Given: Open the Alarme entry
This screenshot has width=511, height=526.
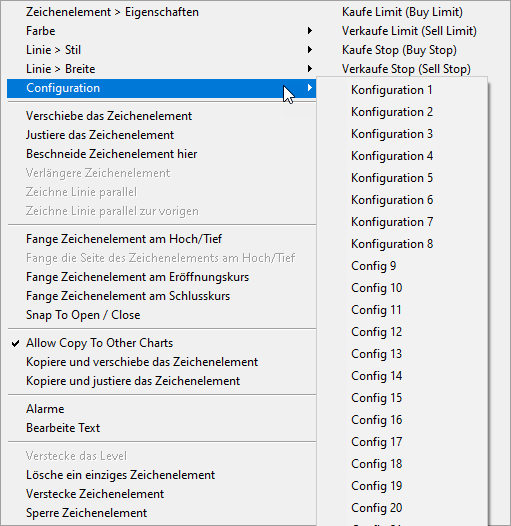Looking at the screenshot, I should [x=161, y=409].
